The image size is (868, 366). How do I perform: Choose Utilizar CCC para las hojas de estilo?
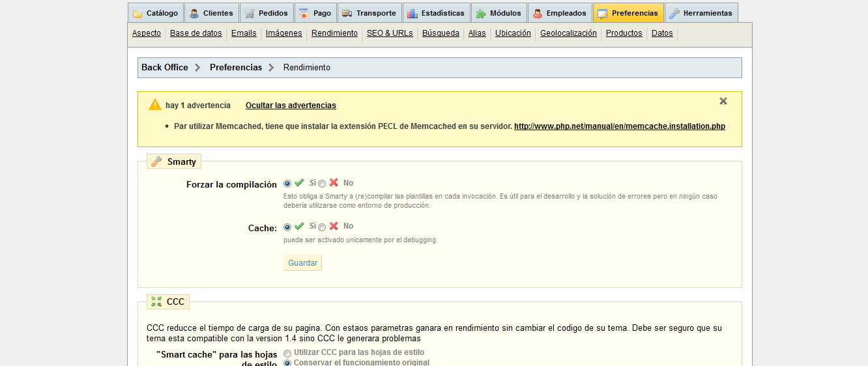click(x=287, y=352)
